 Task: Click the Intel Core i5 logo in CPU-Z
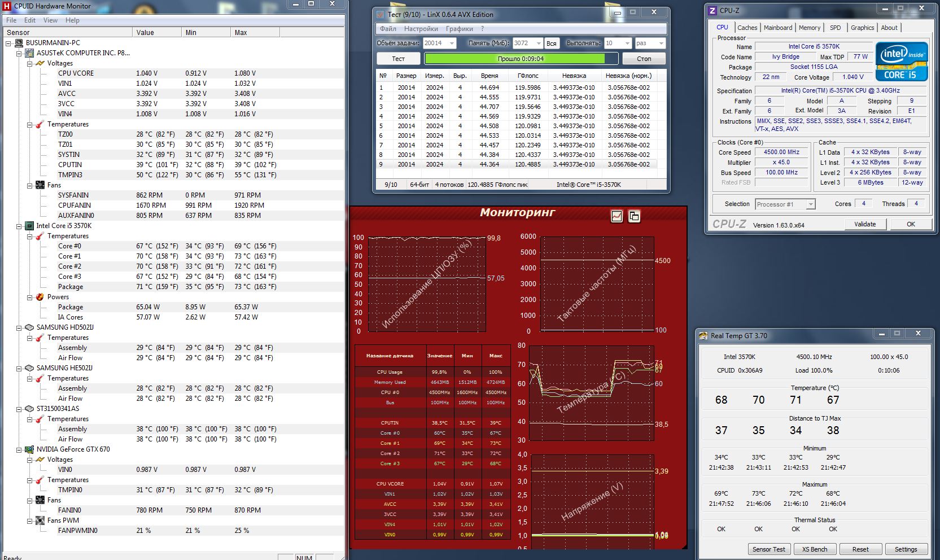tap(902, 62)
